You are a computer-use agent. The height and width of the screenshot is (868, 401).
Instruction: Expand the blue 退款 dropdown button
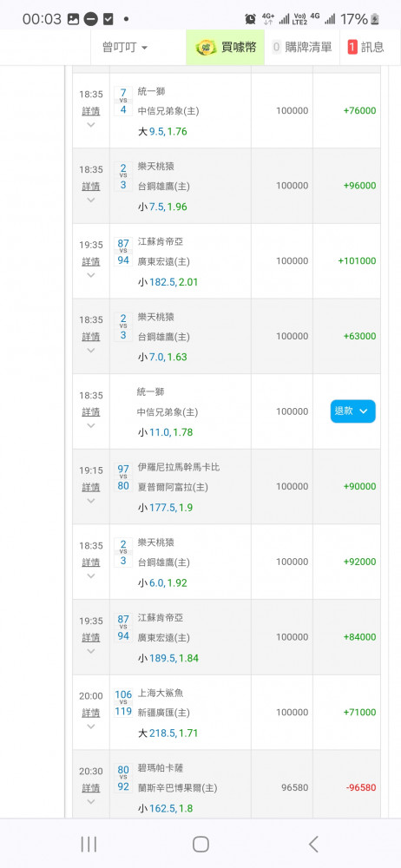pyautogui.click(x=352, y=411)
